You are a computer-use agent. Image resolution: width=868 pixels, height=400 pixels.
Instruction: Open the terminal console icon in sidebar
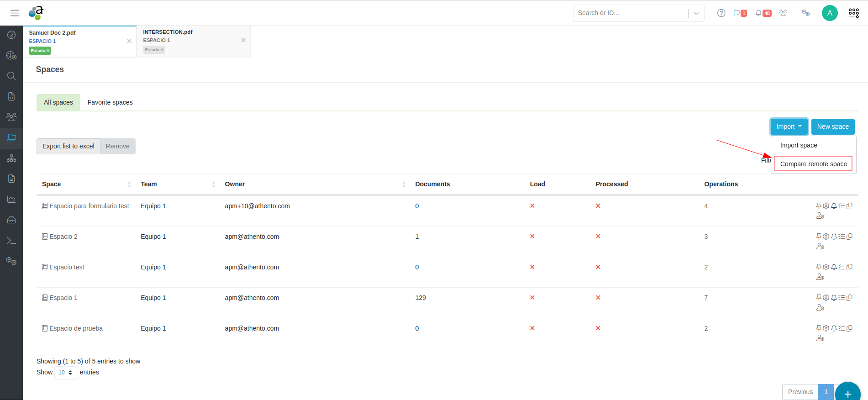[11, 240]
